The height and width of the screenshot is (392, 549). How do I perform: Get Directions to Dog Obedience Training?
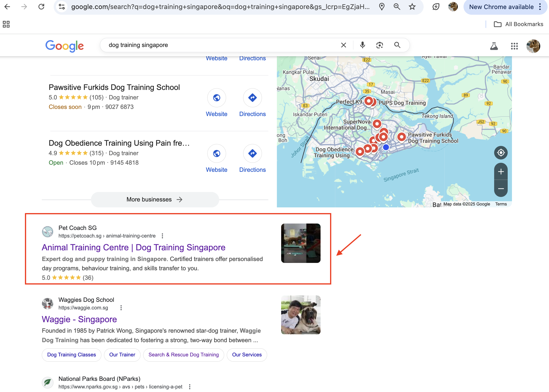(253, 154)
